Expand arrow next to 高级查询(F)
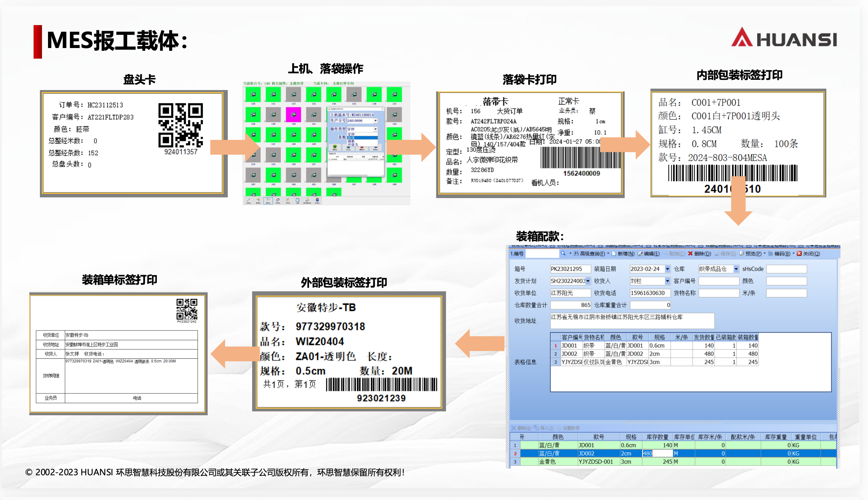Viewport: 868px width, 500px height. point(608,254)
